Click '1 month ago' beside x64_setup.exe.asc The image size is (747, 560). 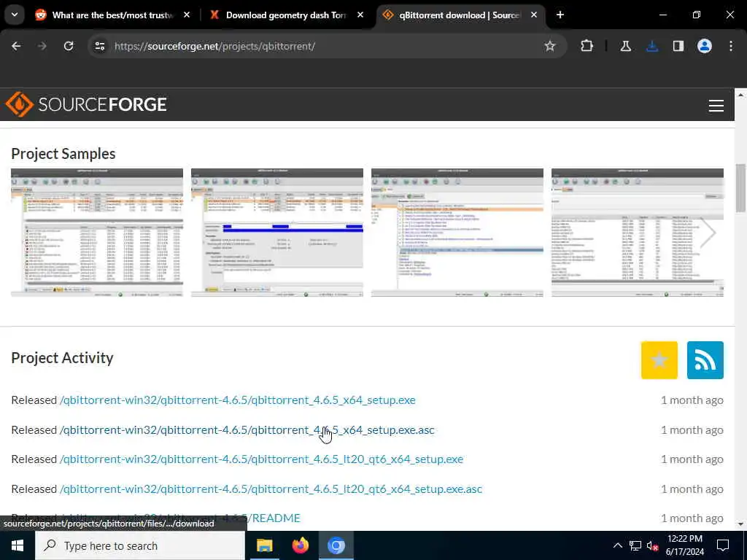[x=692, y=429]
